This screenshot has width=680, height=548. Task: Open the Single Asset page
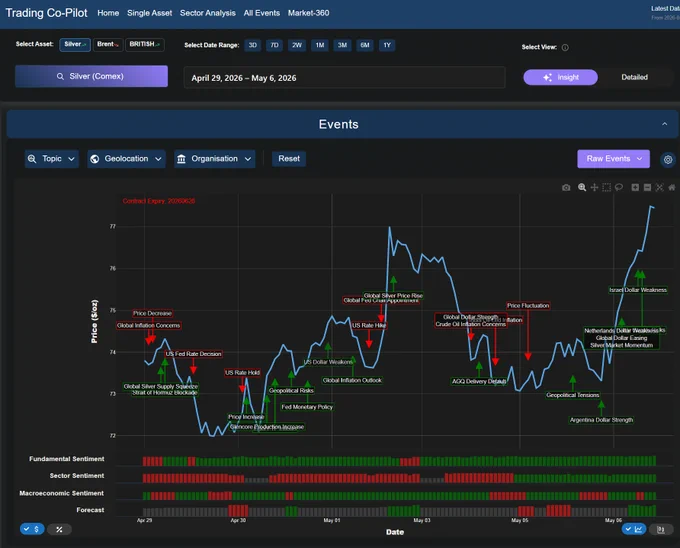tap(150, 13)
